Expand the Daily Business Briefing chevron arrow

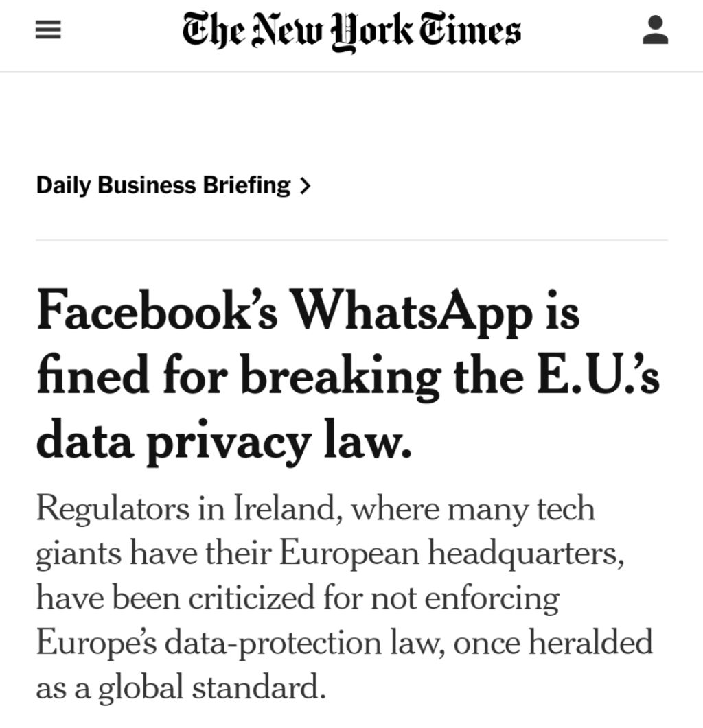[x=306, y=186]
